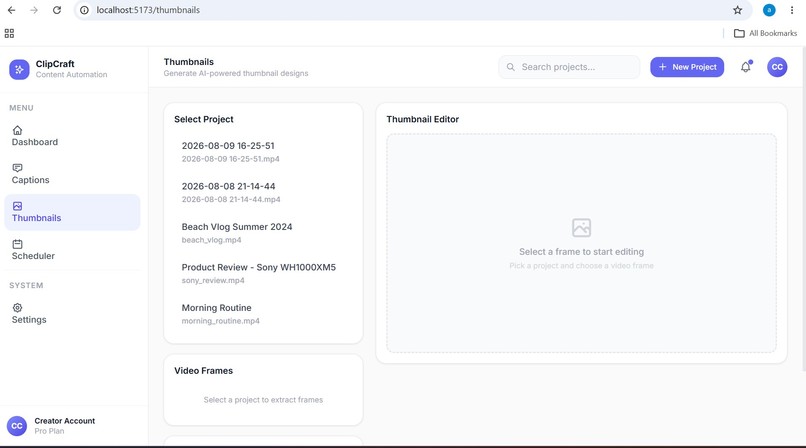
Task: Click 'Select a frame to start editing' text
Action: 581,252
